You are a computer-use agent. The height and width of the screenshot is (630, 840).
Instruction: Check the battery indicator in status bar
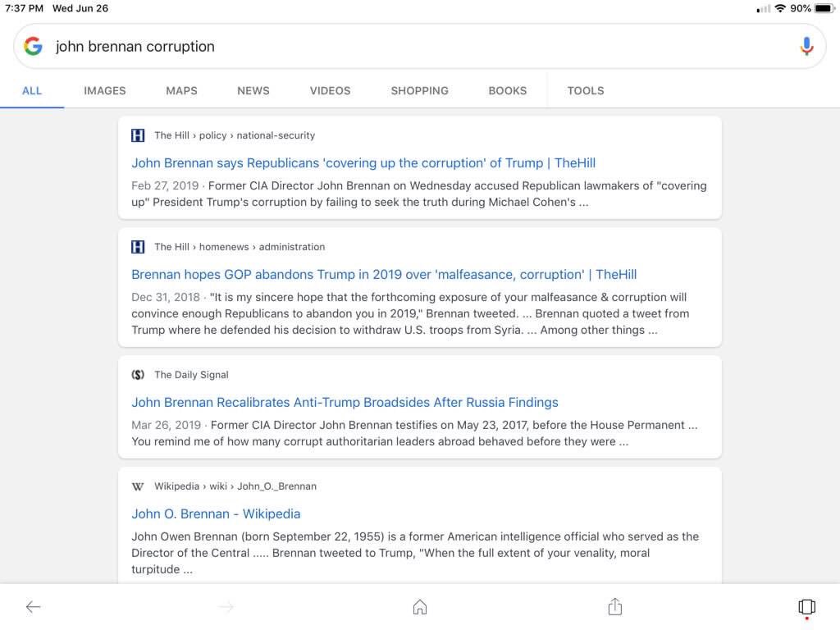824,8
